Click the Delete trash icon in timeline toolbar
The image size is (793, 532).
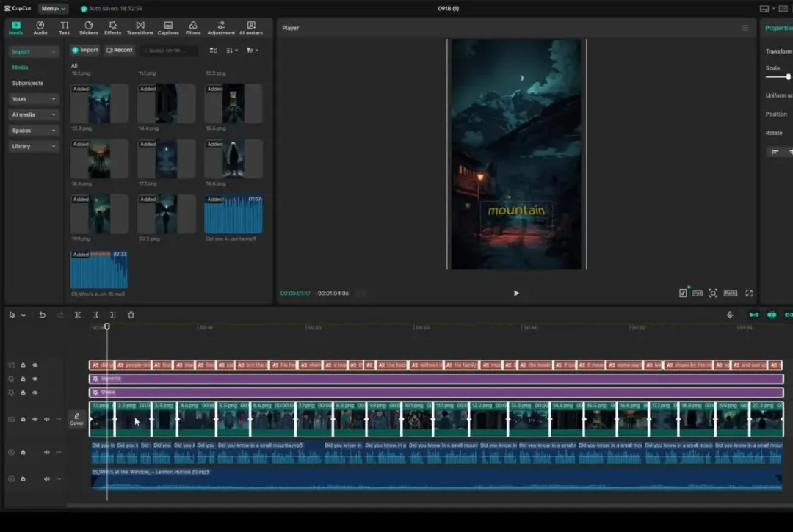131,315
